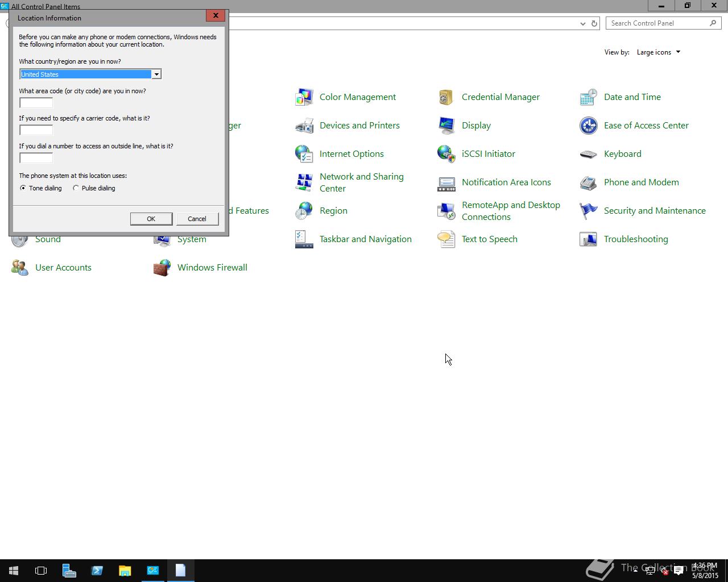Launch PowerShell from the taskbar
This screenshot has height=582, width=728.
pos(97,571)
